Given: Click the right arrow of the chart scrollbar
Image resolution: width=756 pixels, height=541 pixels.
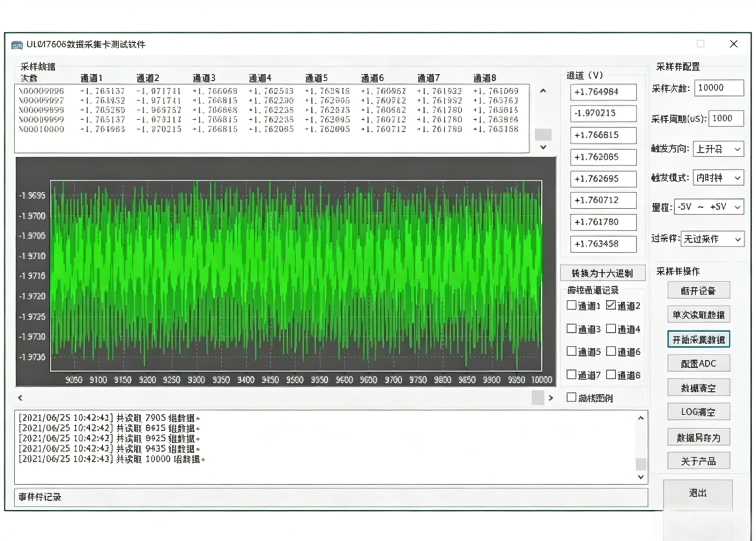Looking at the screenshot, I should point(551,397).
